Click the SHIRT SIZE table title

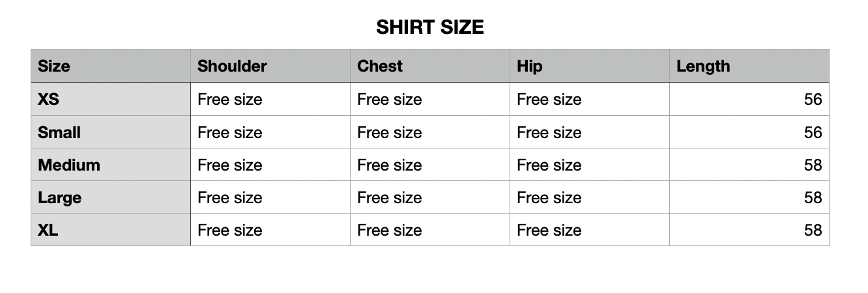pyautogui.click(x=430, y=27)
